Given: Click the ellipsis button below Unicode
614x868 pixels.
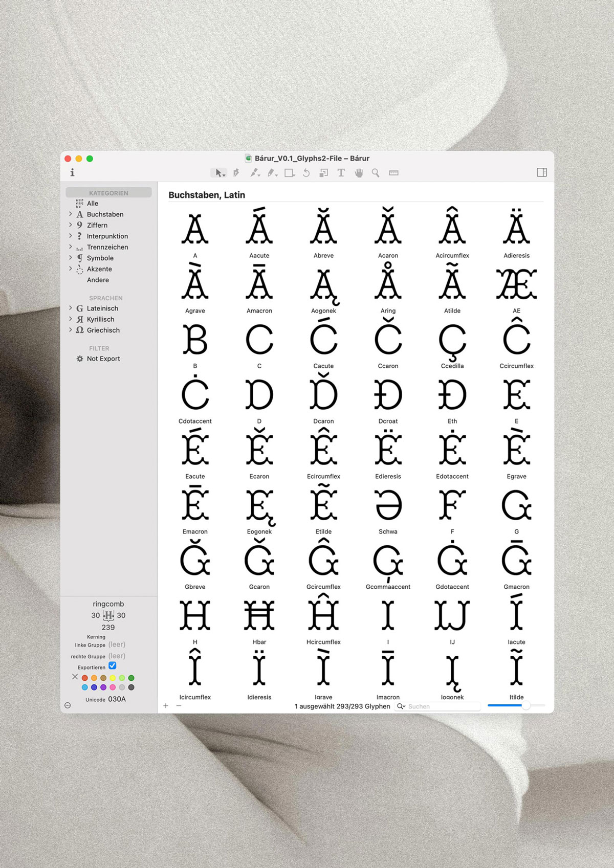Looking at the screenshot, I should tap(68, 705).
